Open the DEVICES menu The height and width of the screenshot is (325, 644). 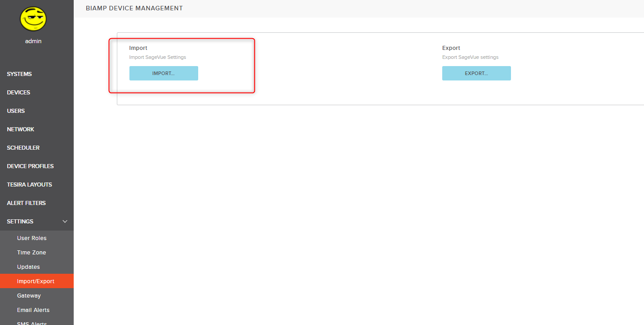[x=18, y=93]
